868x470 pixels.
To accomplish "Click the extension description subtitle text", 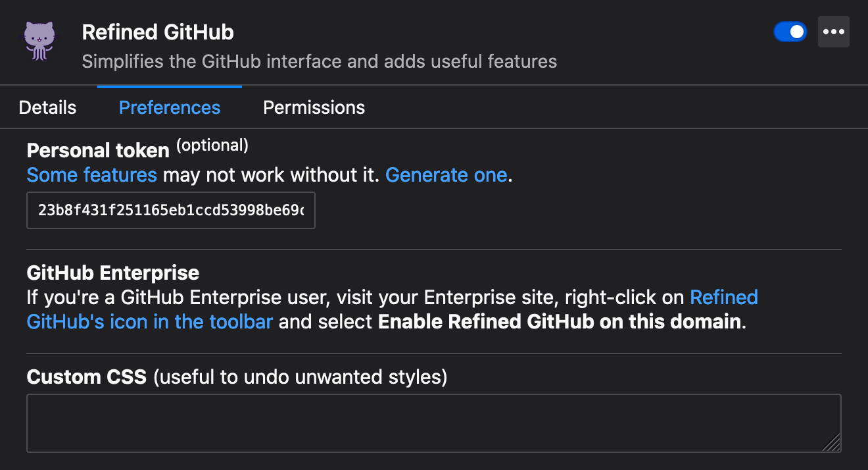I will click(x=319, y=62).
